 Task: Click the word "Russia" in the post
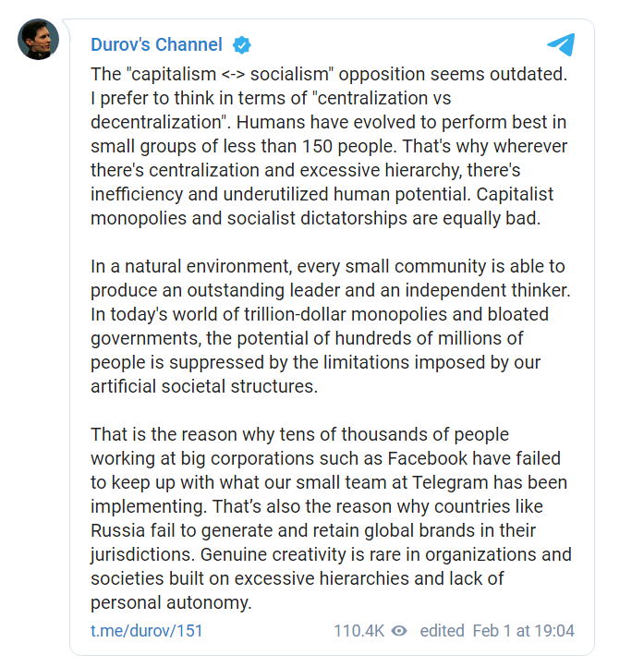coord(116,530)
